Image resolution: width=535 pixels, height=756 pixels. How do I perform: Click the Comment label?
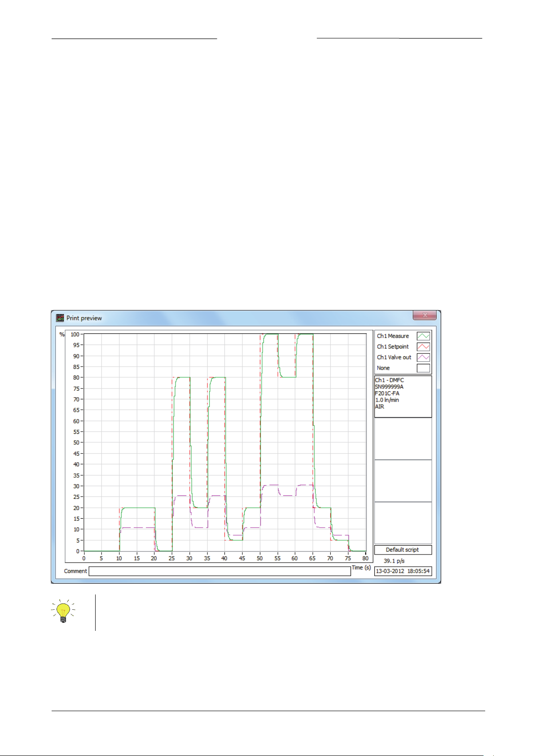click(x=75, y=571)
